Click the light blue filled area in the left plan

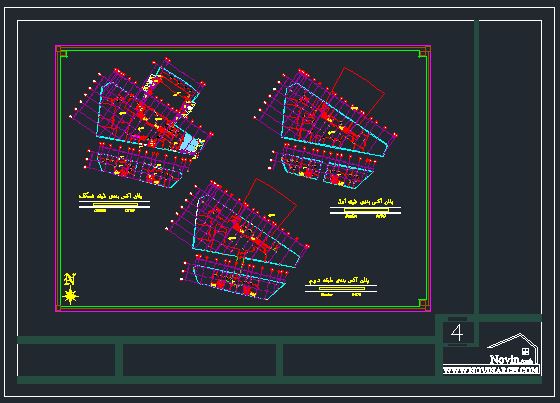188,143
